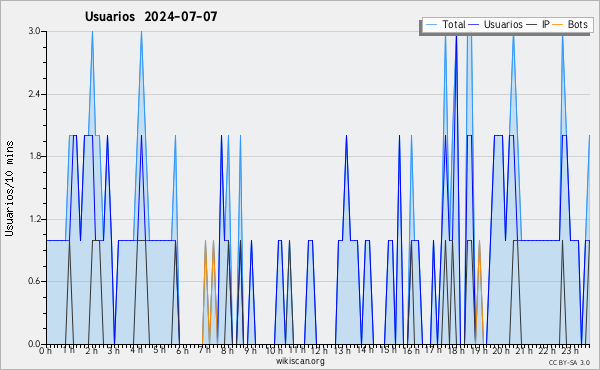
Task: Click the 22 h x-axis label
Action: [x=546, y=351]
